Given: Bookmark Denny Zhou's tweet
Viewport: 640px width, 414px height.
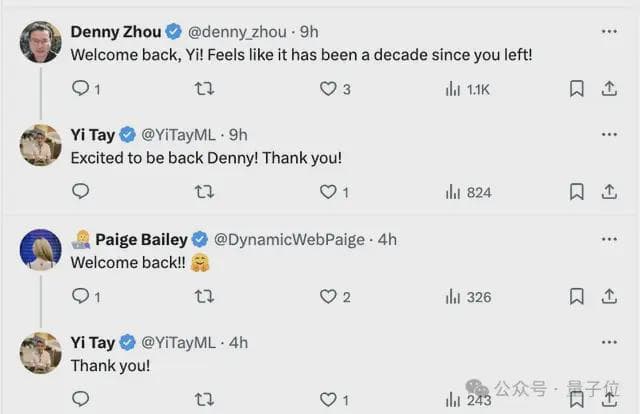Looking at the screenshot, I should pyautogui.click(x=577, y=89).
